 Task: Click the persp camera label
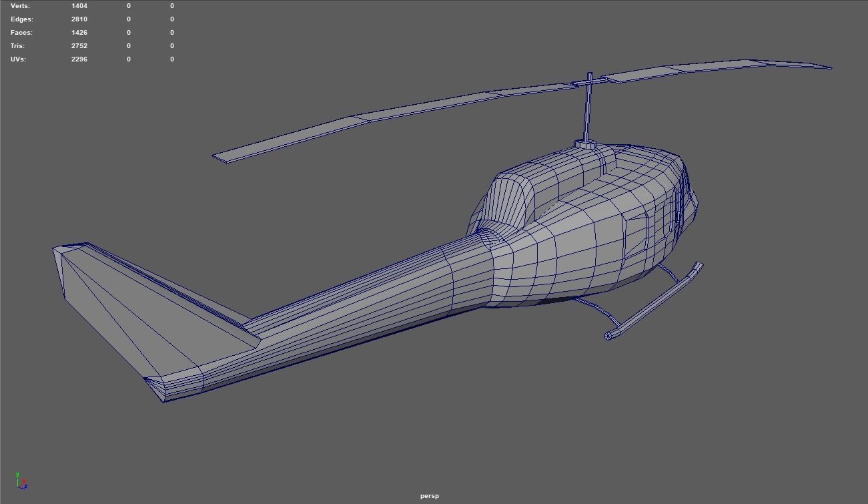430,496
